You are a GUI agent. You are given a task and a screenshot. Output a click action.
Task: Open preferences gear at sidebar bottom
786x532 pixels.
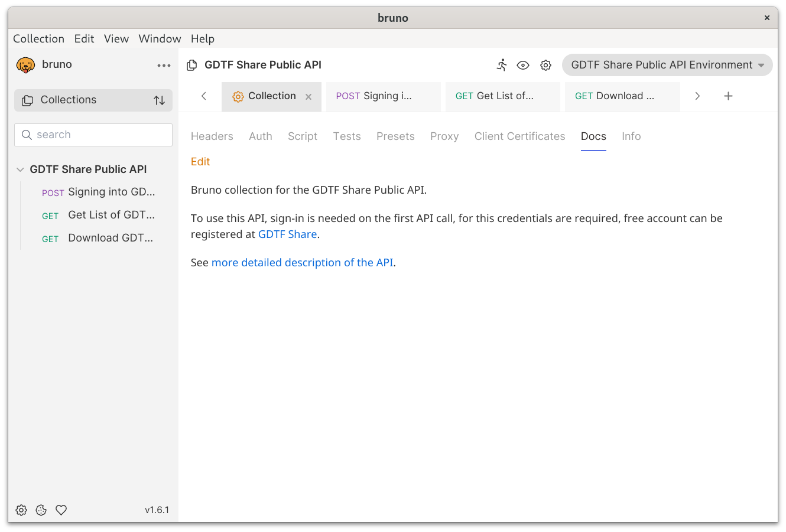pyautogui.click(x=21, y=510)
